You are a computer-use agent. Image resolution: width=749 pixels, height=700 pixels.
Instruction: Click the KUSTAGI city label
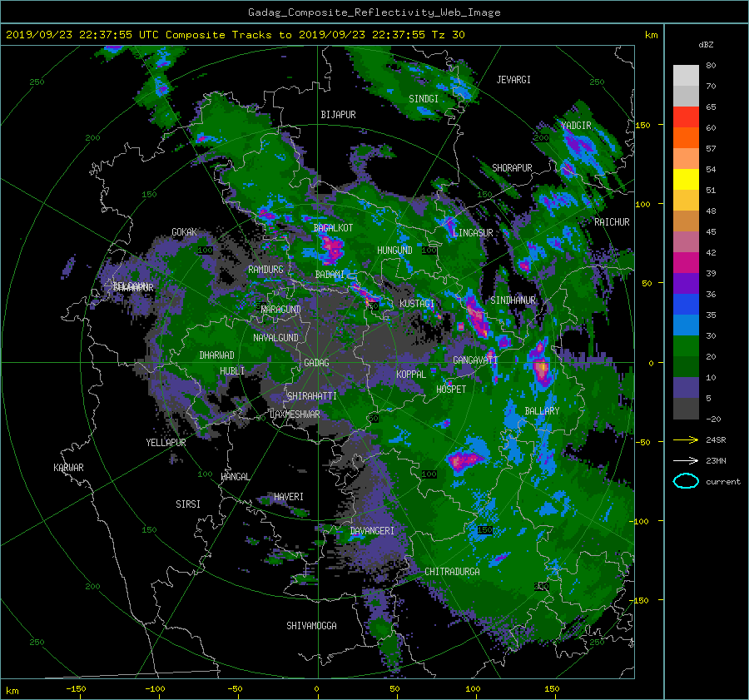tap(417, 304)
